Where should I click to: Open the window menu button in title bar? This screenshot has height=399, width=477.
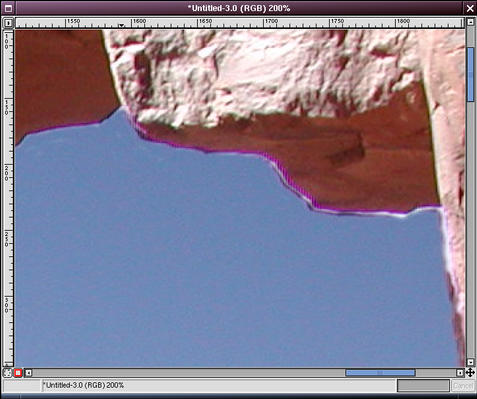[8, 8]
